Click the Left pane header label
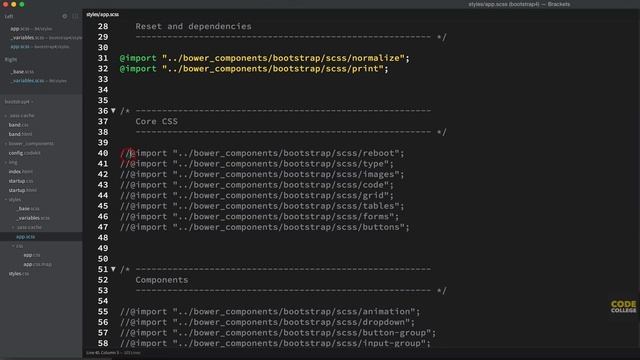Screen dimensions: 640x360 (x=9, y=16)
